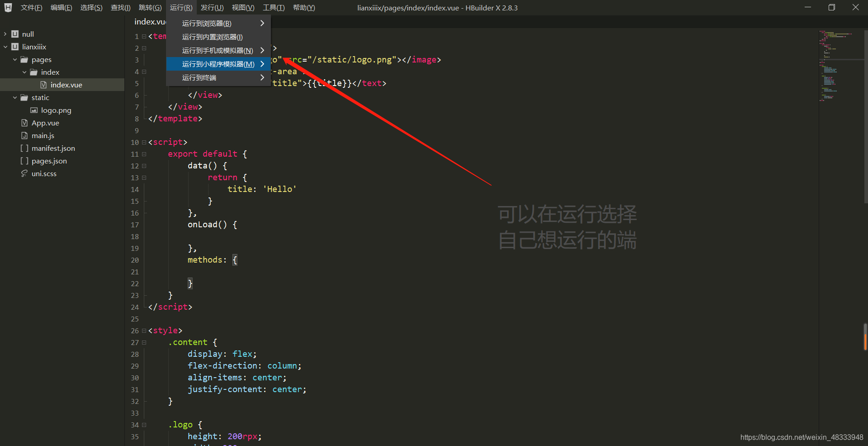
Task: Click the logo.png image file icon
Action: click(x=34, y=110)
